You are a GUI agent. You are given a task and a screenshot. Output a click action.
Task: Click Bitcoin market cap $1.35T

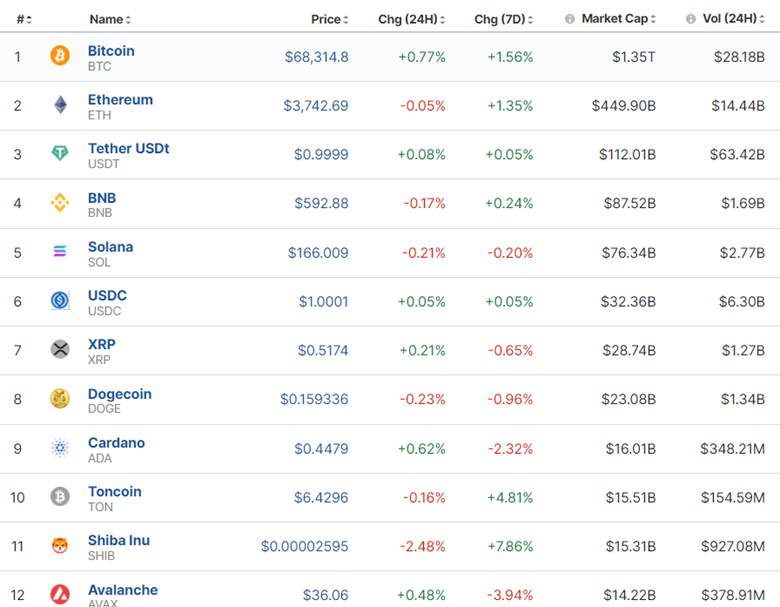point(634,57)
